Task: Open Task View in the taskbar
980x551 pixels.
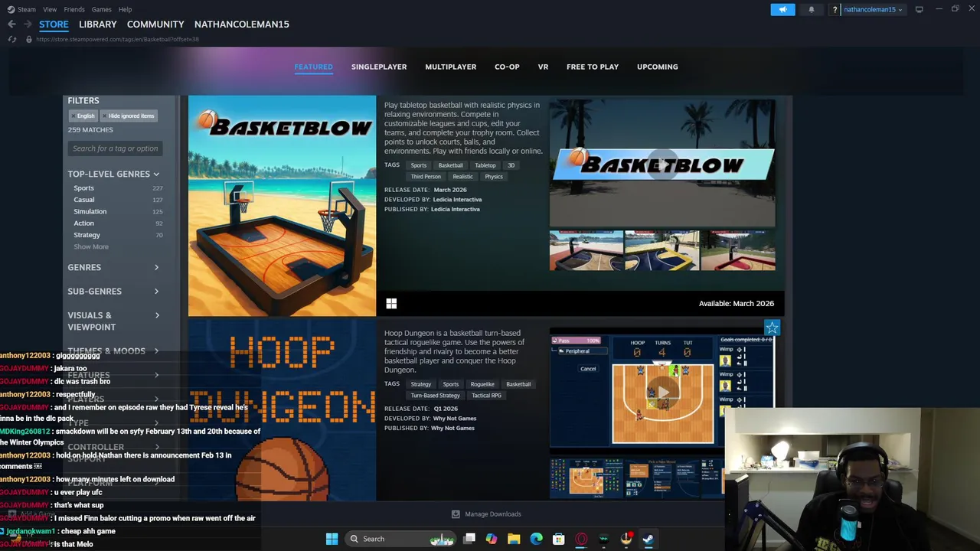Action: pos(469,539)
